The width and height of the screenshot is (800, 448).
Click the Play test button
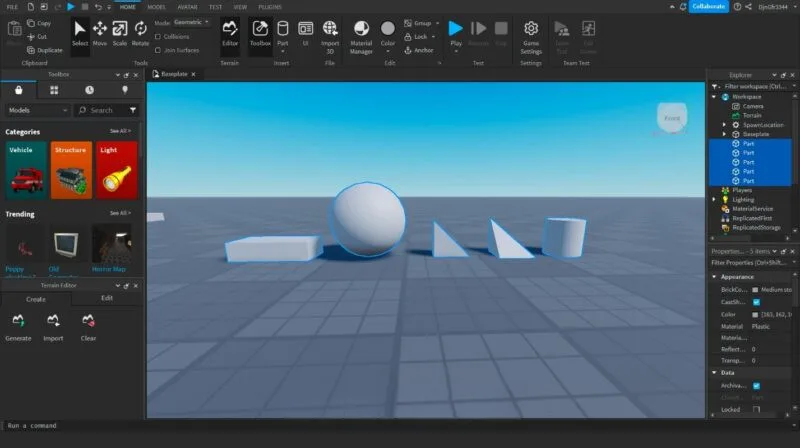click(x=456, y=30)
